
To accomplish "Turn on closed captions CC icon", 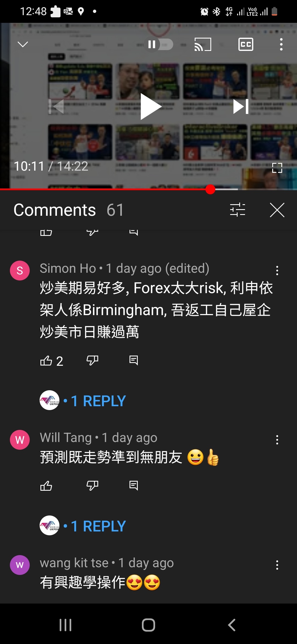I will coord(246,44).
